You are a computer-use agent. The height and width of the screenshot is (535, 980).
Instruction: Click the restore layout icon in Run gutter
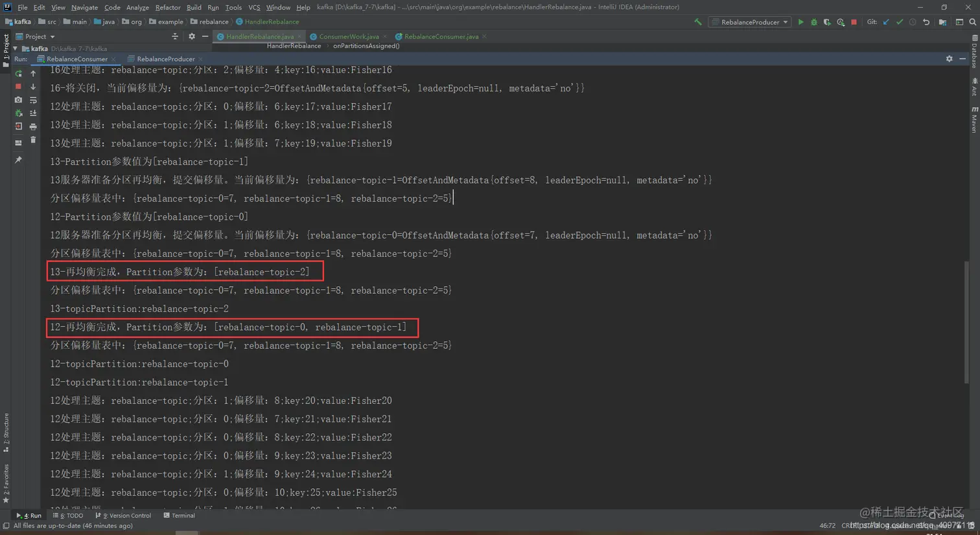pyautogui.click(x=18, y=143)
